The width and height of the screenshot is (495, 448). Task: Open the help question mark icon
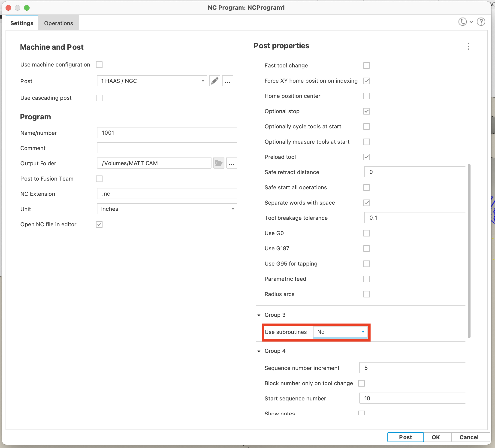click(481, 22)
